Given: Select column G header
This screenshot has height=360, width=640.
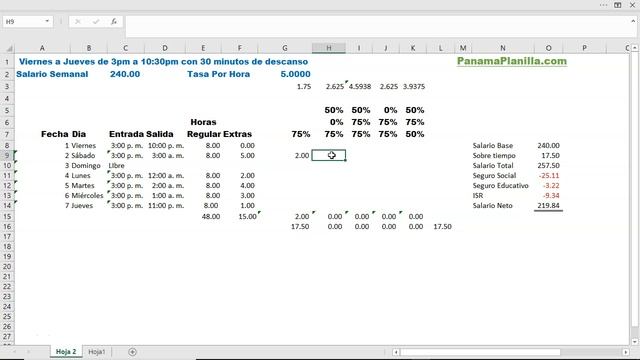Looking at the screenshot, I should pos(284,48).
